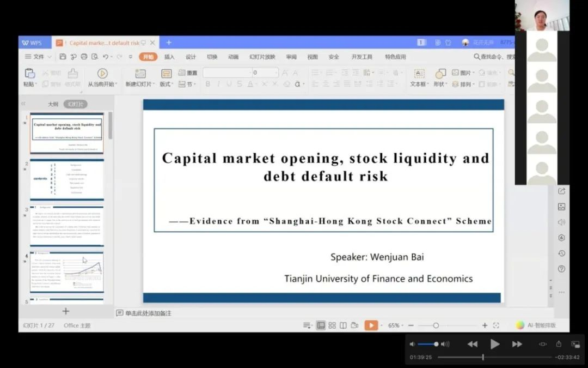The width and height of the screenshot is (588, 368).
Task: Click the AI smart layout (AI-智能排版) button
Action: 536,325
